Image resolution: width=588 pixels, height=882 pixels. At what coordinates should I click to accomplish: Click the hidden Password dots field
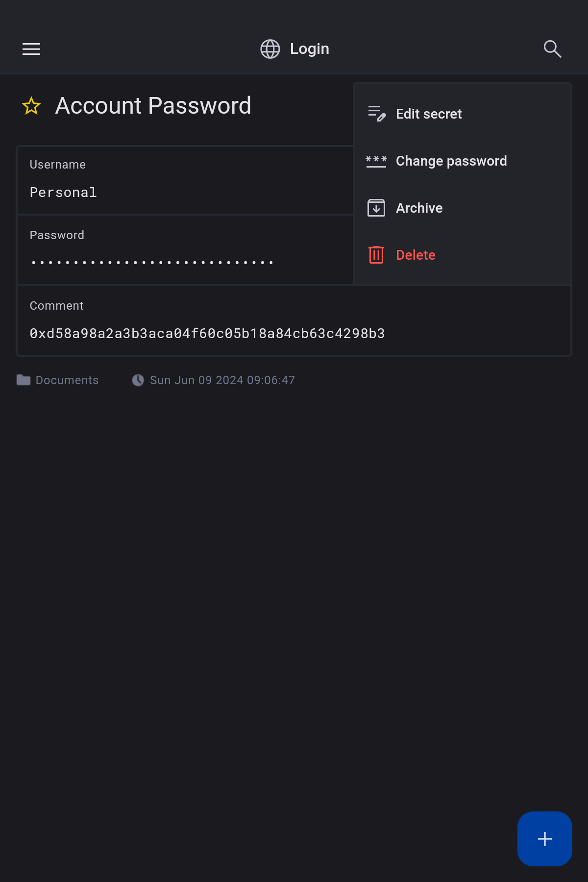[152, 263]
